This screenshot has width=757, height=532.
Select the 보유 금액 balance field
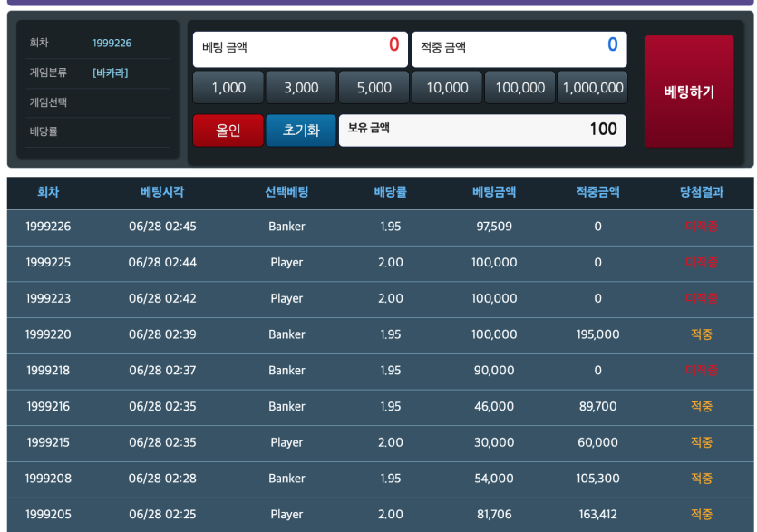tap(482, 130)
